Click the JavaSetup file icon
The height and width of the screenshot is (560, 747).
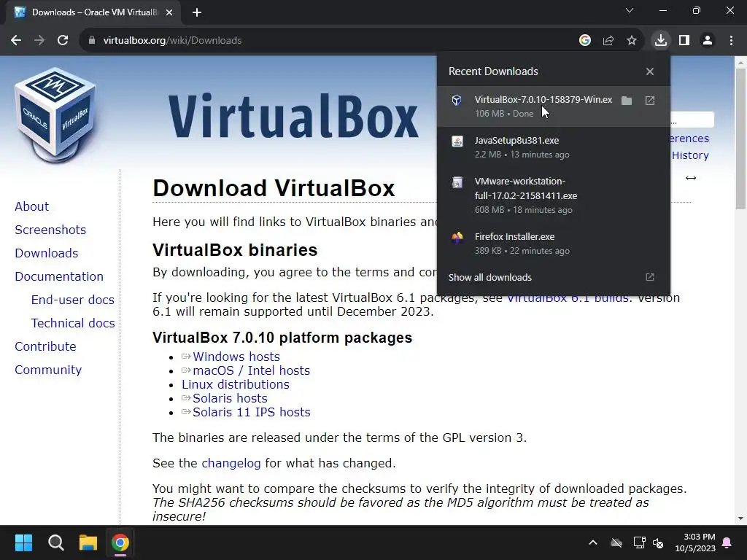tap(457, 141)
